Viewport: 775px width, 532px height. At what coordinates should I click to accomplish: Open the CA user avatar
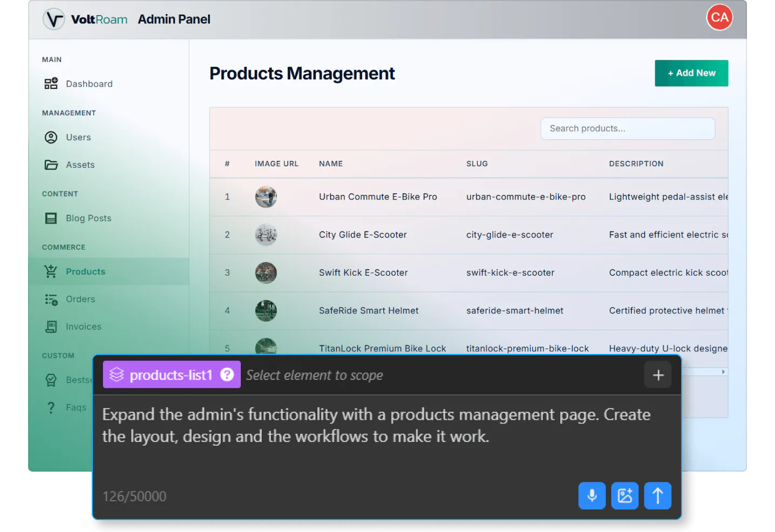click(x=719, y=17)
